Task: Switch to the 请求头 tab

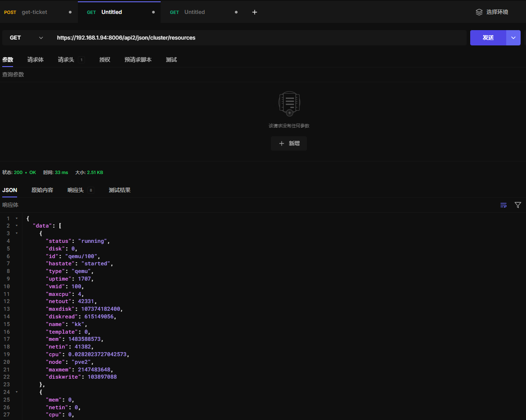Action: pos(66,60)
